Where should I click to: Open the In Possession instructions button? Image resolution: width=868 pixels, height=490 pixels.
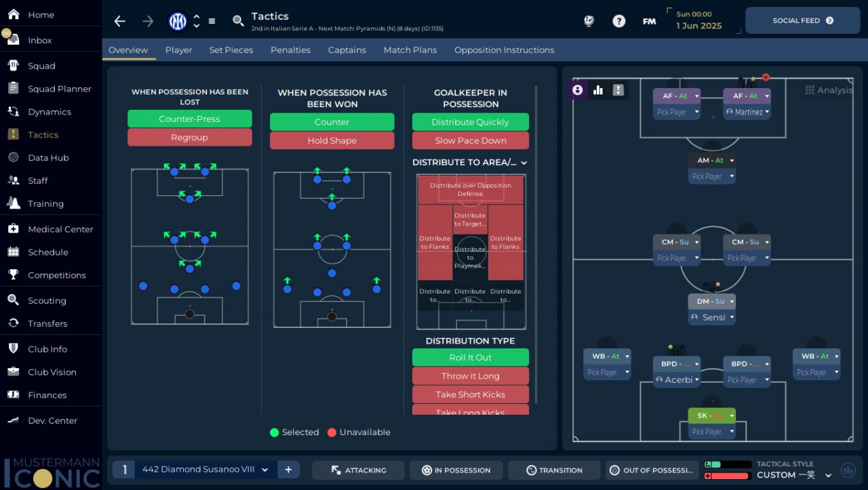coord(456,470)
